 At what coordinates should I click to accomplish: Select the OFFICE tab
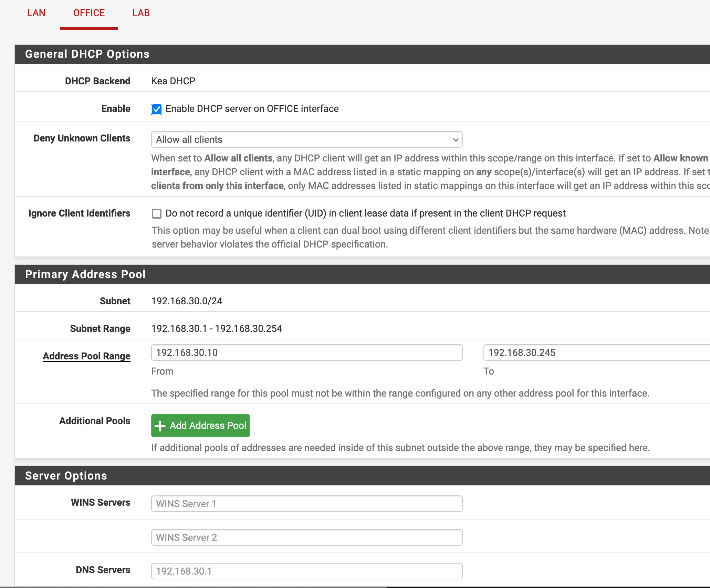(x=89, y=13)
